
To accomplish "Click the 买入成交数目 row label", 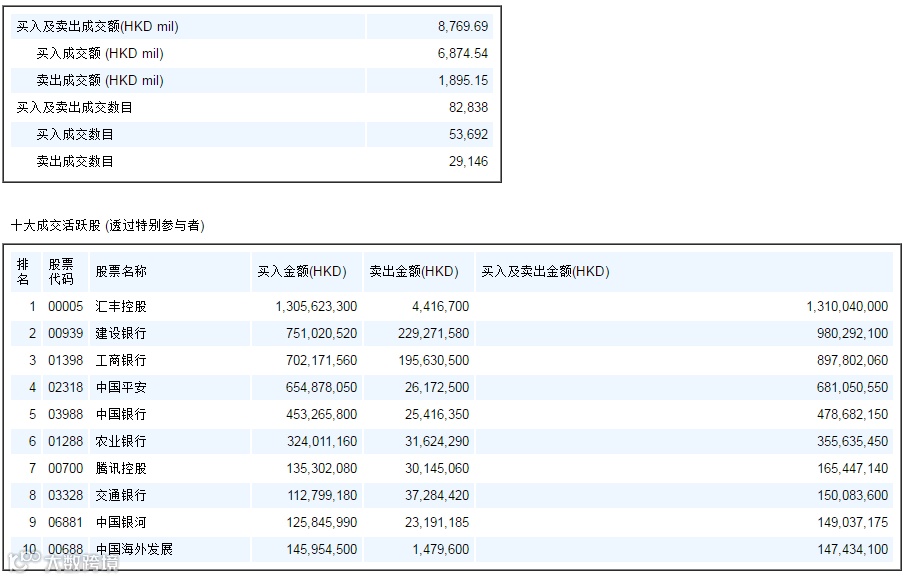I will (x=75, y=135).
